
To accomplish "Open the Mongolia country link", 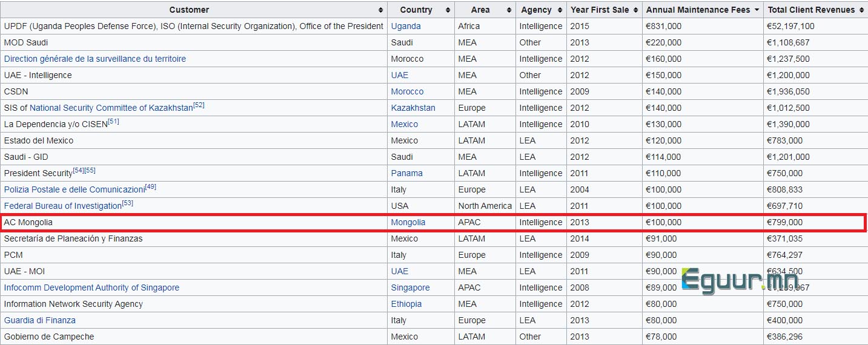I will coord(408,222).
